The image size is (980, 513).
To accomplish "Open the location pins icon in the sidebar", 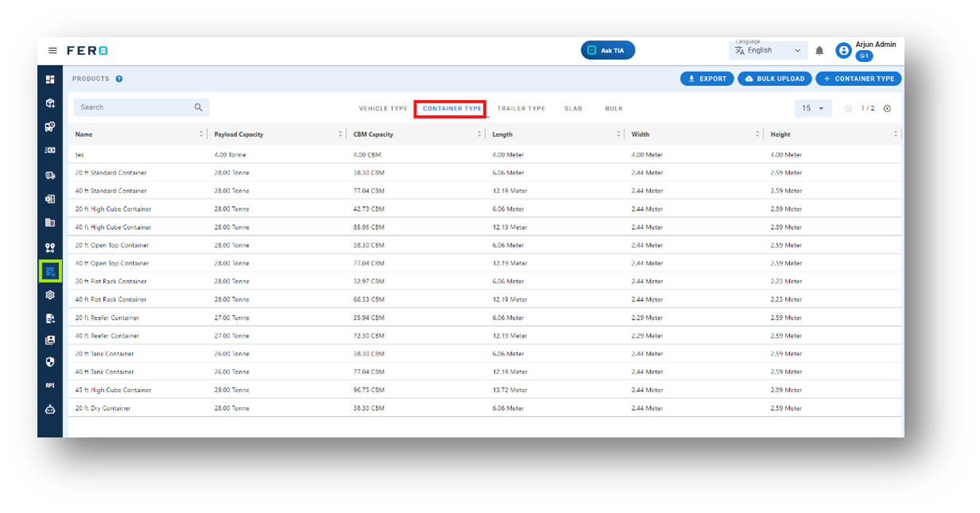I will click(x=50, y=248).
